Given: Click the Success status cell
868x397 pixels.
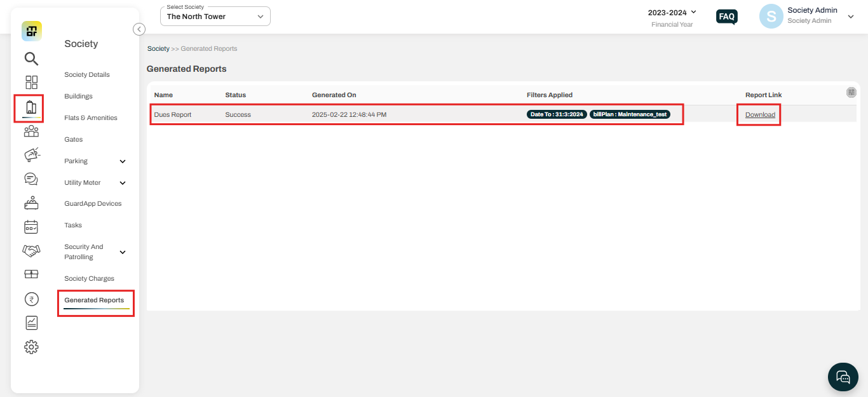Looking at the screenshot, I should pos(238,114).
